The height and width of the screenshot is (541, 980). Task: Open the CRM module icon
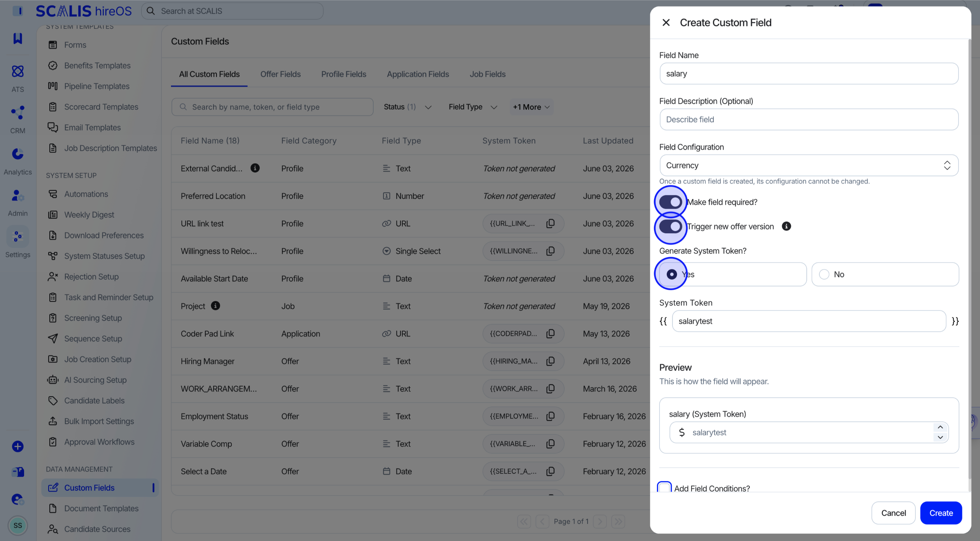click(18, 113)
